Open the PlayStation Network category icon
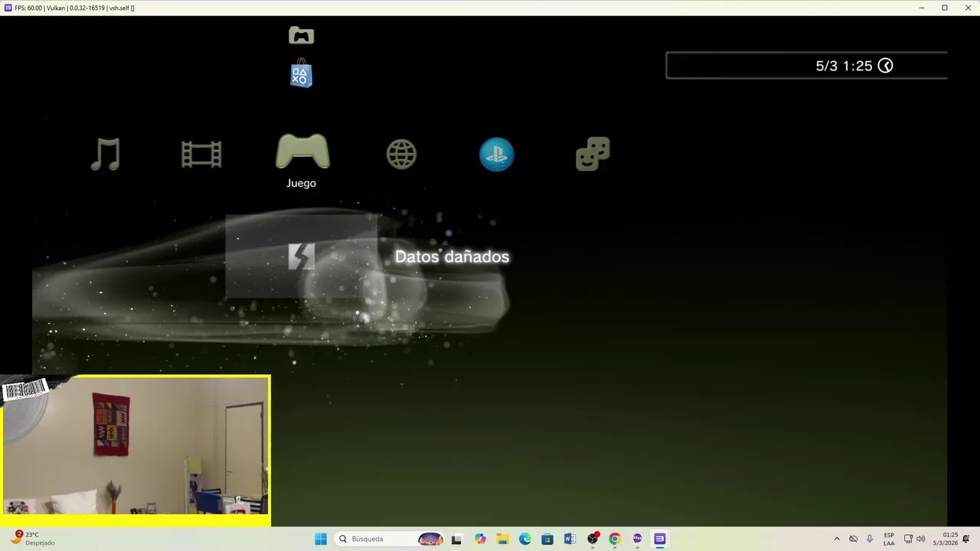 [x=497, y=154]
